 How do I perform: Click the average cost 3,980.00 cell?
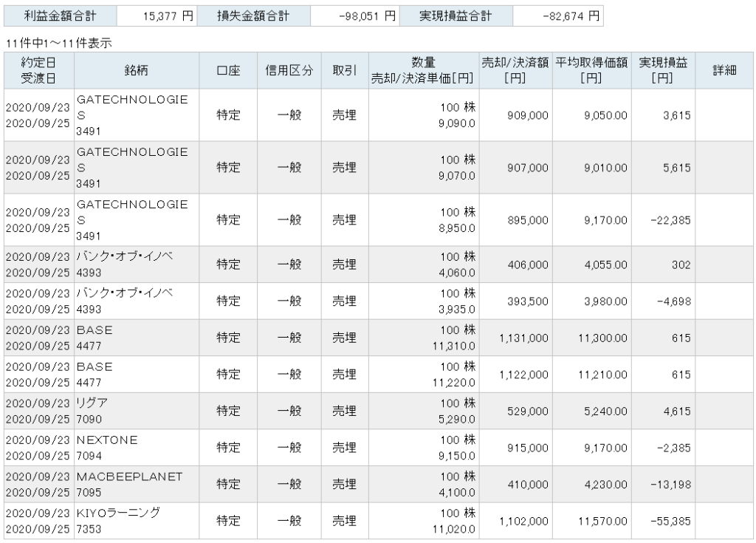click(x=591, y=301)
